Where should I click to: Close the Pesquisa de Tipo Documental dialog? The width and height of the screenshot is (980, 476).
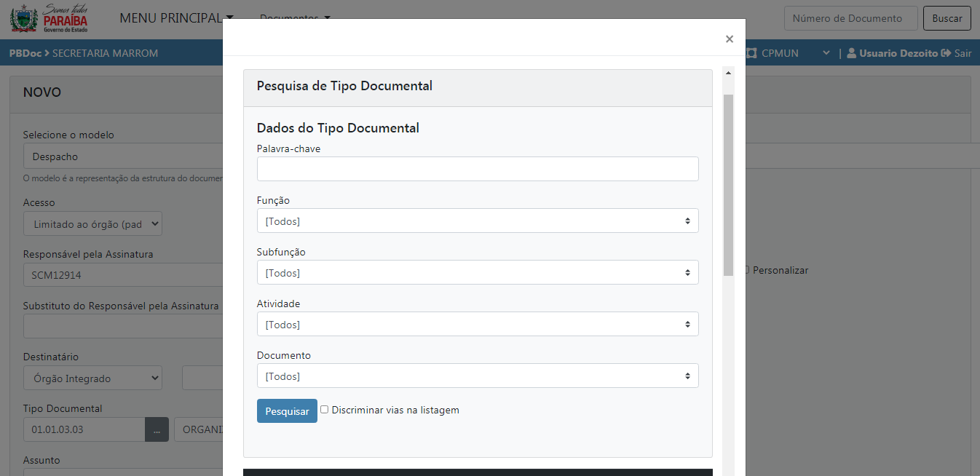point(729,39)
